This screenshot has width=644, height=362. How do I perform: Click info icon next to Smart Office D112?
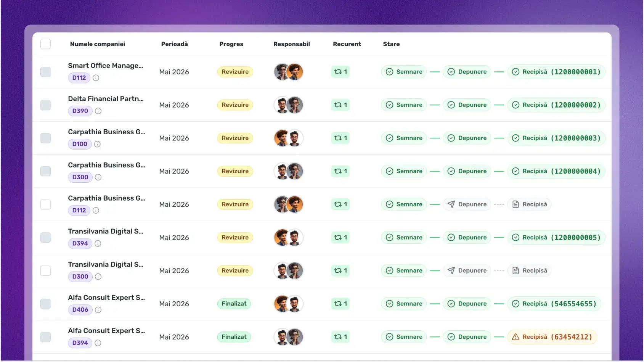[x=96, y=78]
